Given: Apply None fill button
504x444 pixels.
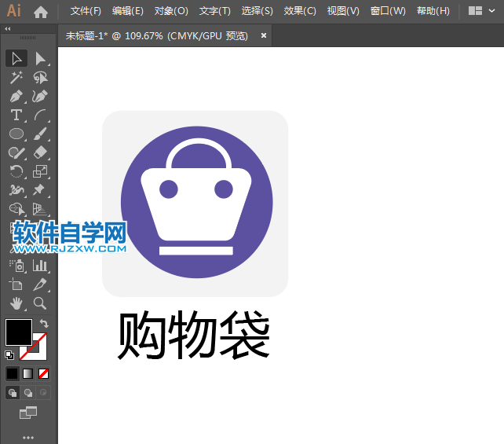Looking at the screenshot, I should 43,373.
